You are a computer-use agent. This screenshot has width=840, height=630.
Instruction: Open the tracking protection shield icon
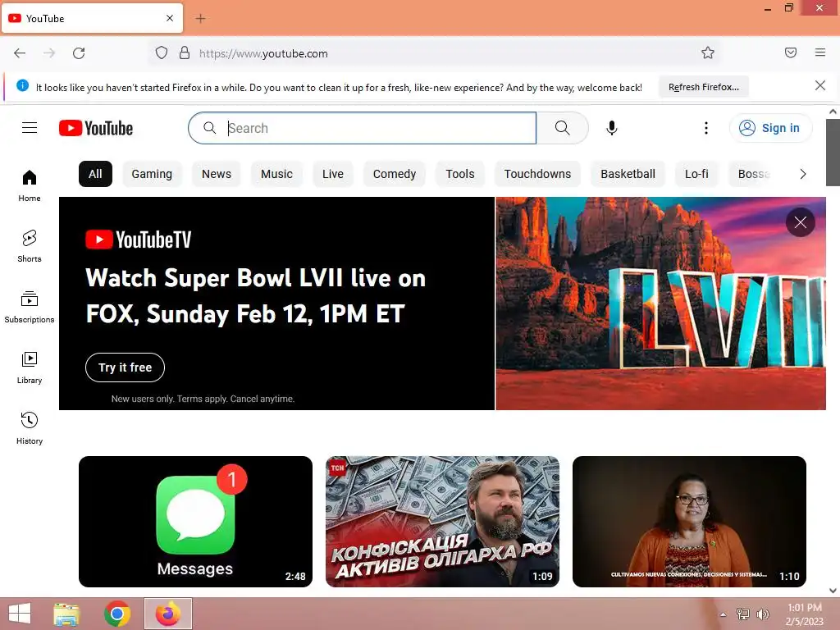click(162, 53)
